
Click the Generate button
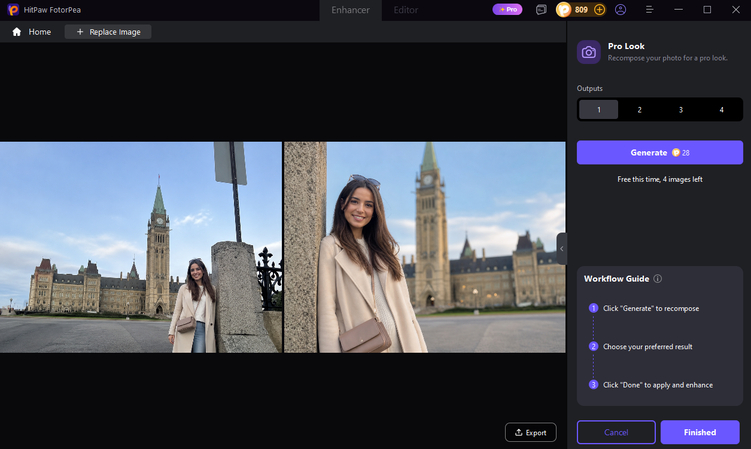[660, 152]
